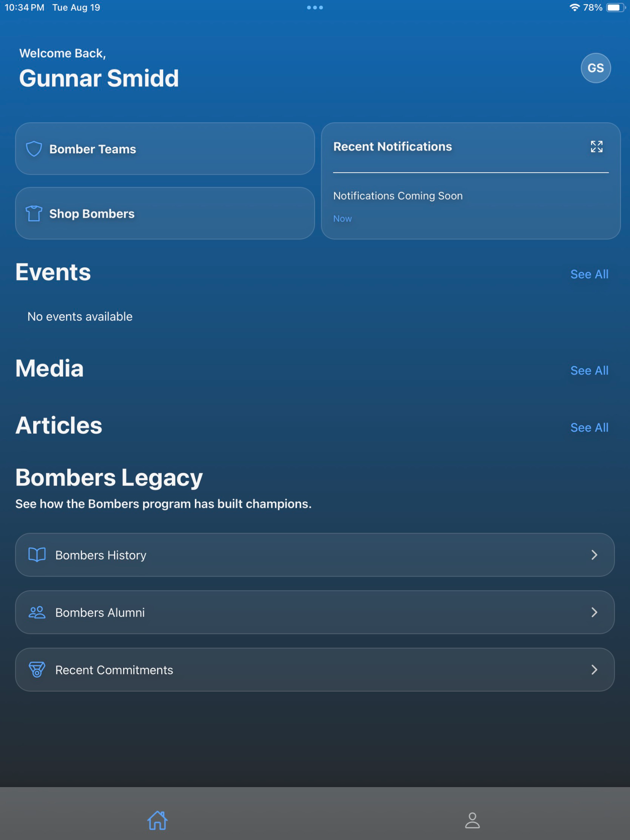Tap the Notifications Coming Soon message
630x840 pixels.
(398, 196)
